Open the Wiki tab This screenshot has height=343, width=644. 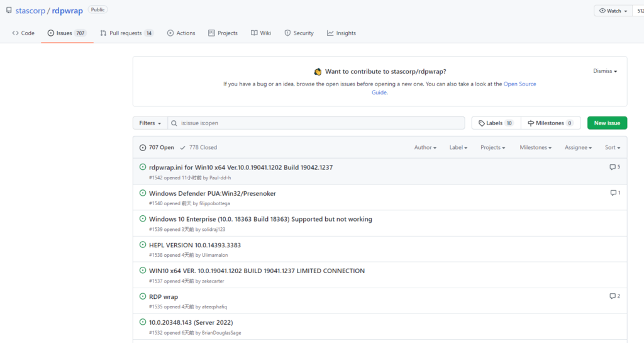pos(261,33)
